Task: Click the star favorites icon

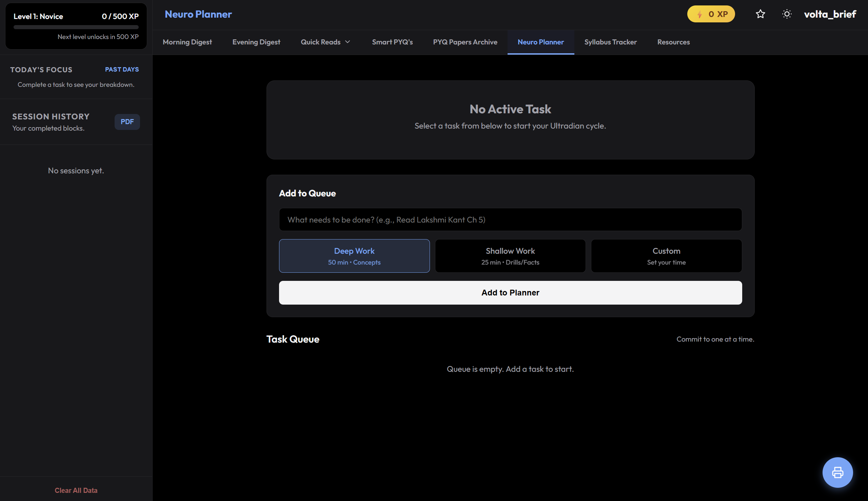Action: point(760,14)
